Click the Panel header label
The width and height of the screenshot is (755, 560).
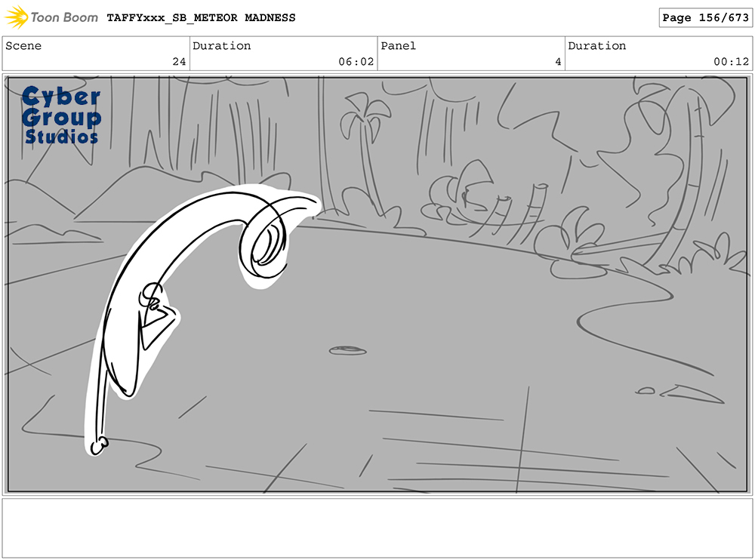[x=398, y=46]
